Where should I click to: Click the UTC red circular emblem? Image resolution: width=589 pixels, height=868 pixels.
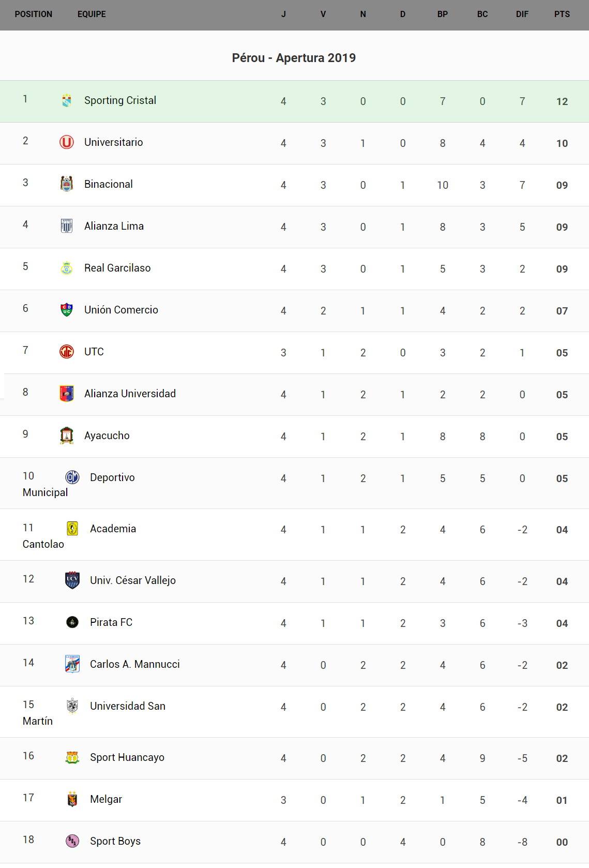(67, 352)
